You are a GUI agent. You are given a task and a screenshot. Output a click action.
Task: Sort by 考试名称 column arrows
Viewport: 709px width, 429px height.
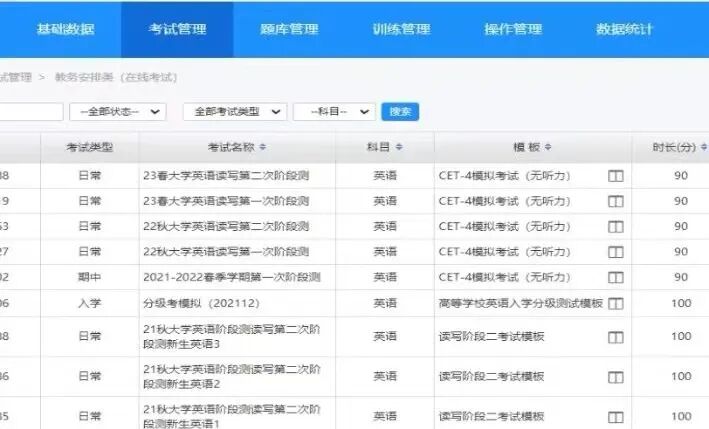click(263, 147)
